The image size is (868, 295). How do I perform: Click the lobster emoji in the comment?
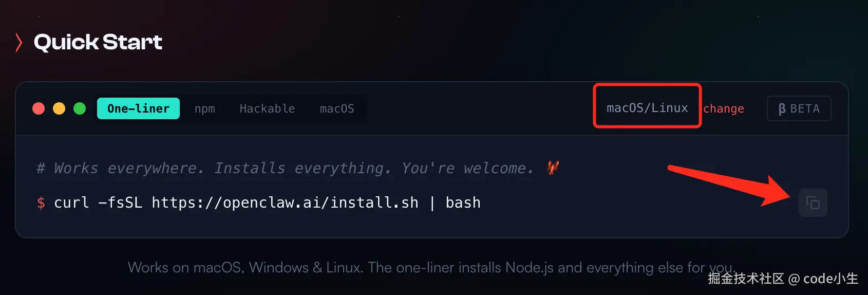click(x=553, y=168)
